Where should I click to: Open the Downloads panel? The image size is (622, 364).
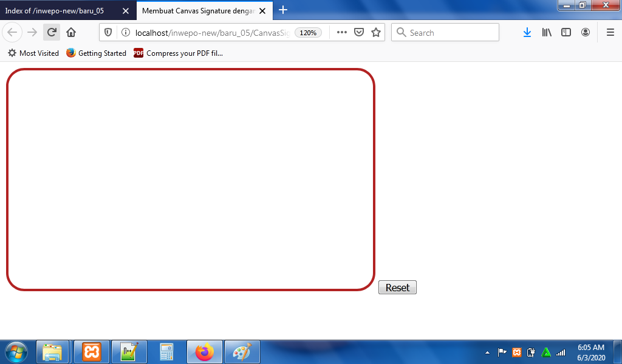527,33
